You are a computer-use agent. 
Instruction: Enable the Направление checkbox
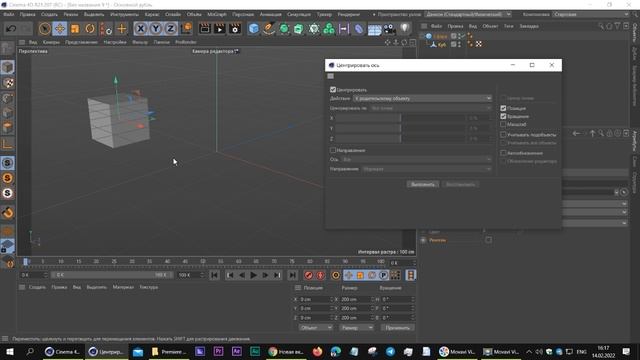pos(333,150)
